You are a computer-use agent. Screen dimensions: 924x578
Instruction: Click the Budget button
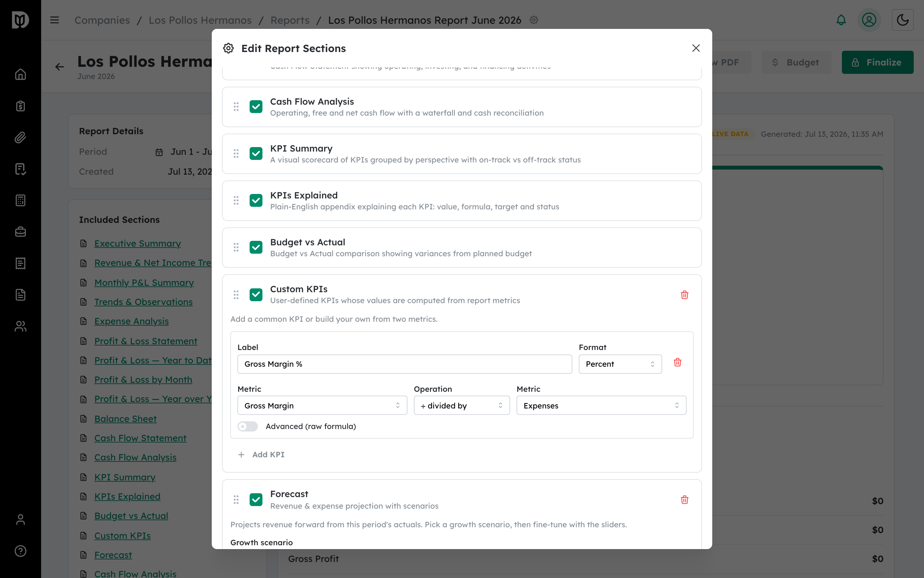[x=796, y=62]
